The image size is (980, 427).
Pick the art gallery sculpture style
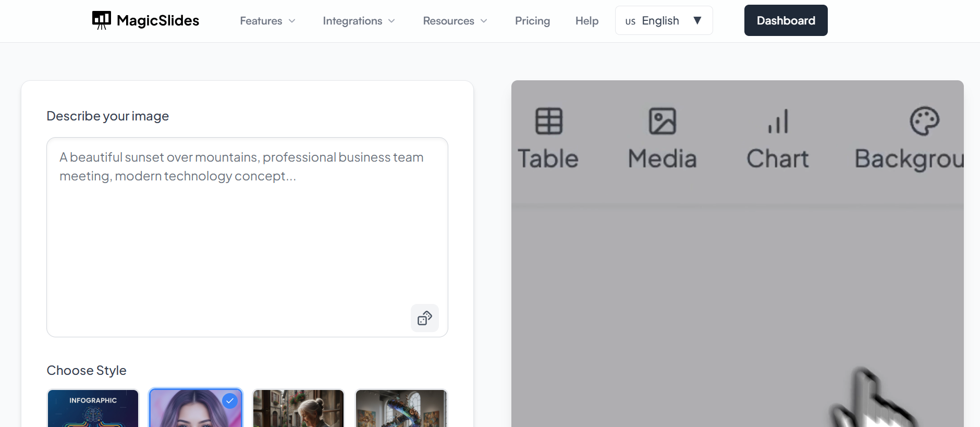click(x=401, y=409)
